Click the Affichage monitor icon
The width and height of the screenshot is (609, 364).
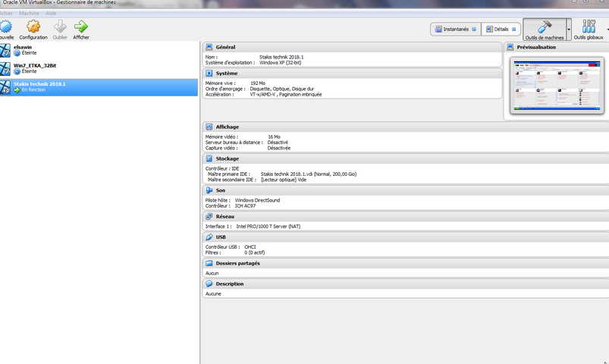209,127
